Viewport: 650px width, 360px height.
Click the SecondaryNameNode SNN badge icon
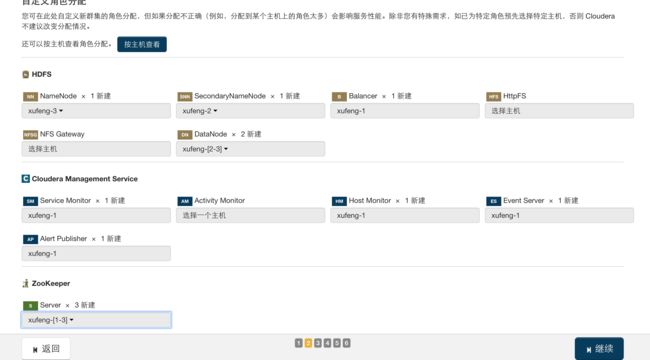coord(185,97)
